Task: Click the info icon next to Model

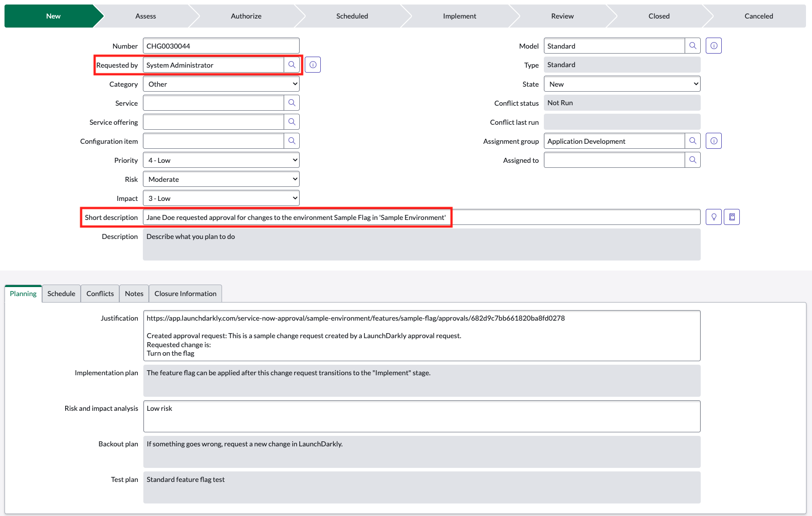Action: click(x=713, y=45)
